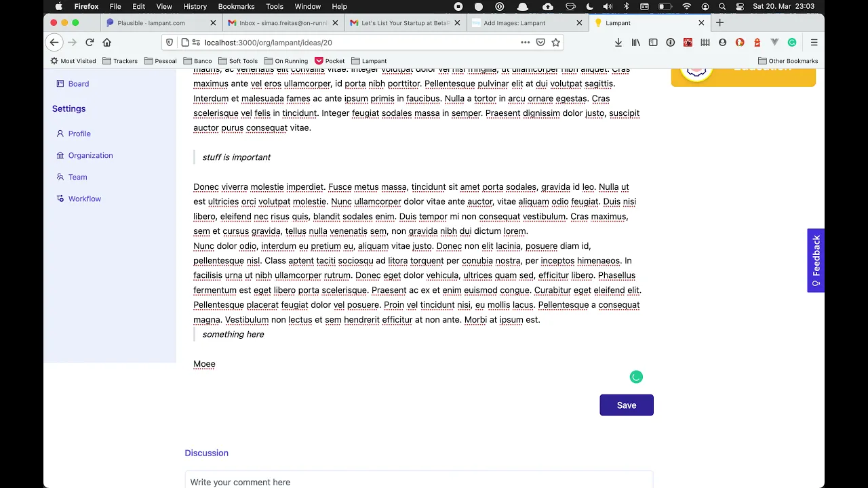The width and height of the screenshot is (868, 488).
Task: Open the macOS Wi-Fi status menu
Action: [687, 6]
